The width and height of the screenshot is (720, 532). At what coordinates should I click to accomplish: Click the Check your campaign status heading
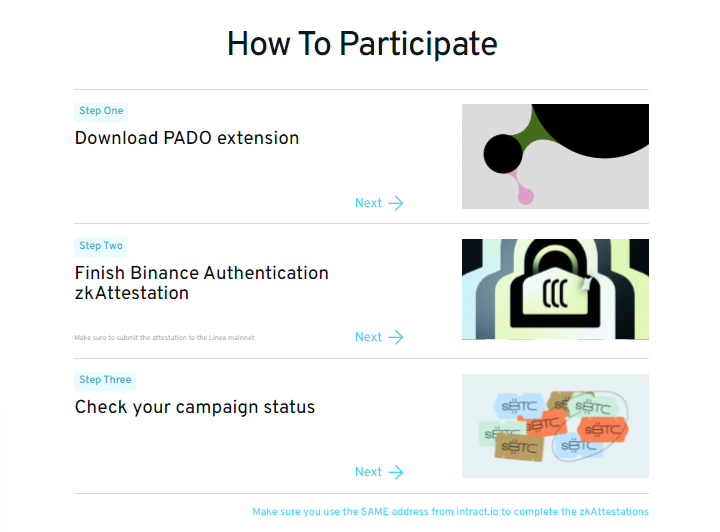pos(195,407)
